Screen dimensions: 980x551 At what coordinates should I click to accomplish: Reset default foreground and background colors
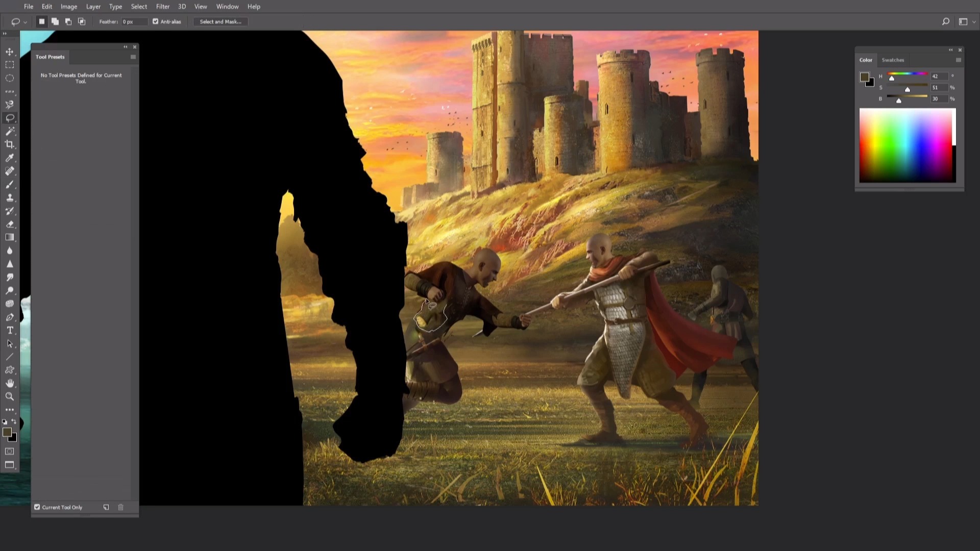5,422
